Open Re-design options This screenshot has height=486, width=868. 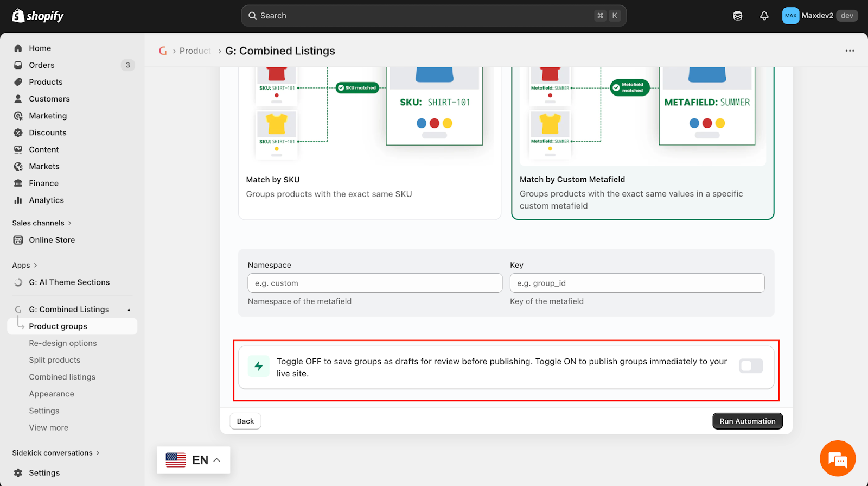point(63,343)
